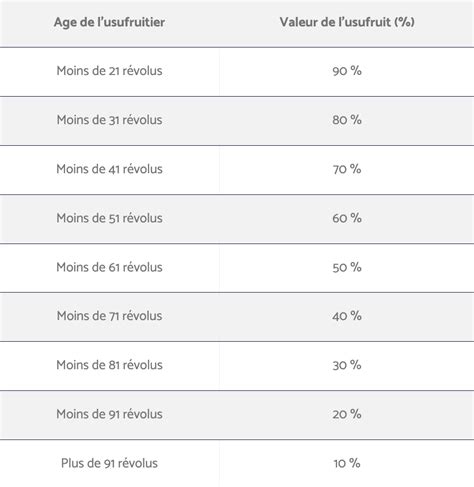Click the 30 % value cell

point(347,365)
